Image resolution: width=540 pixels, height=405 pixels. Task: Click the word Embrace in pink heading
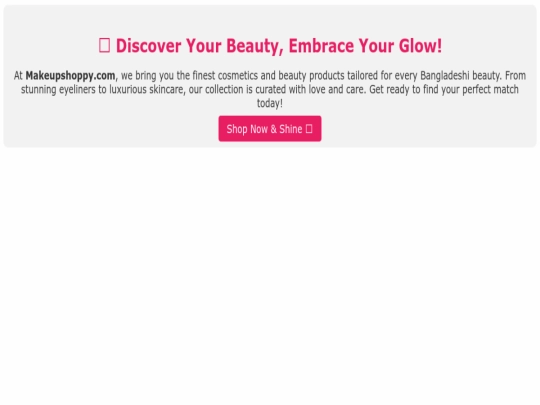[x=321, y=46]
